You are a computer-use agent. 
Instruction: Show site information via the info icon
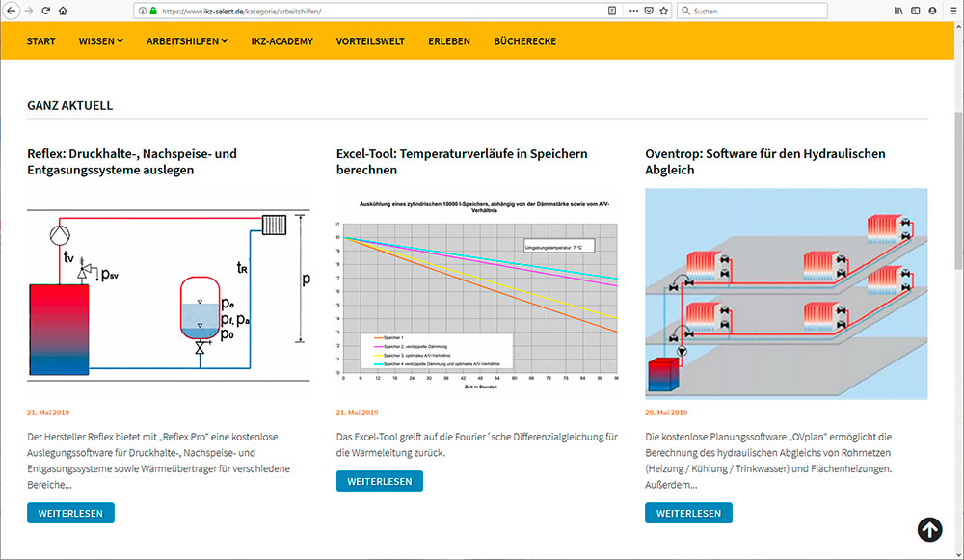(143, 11)
